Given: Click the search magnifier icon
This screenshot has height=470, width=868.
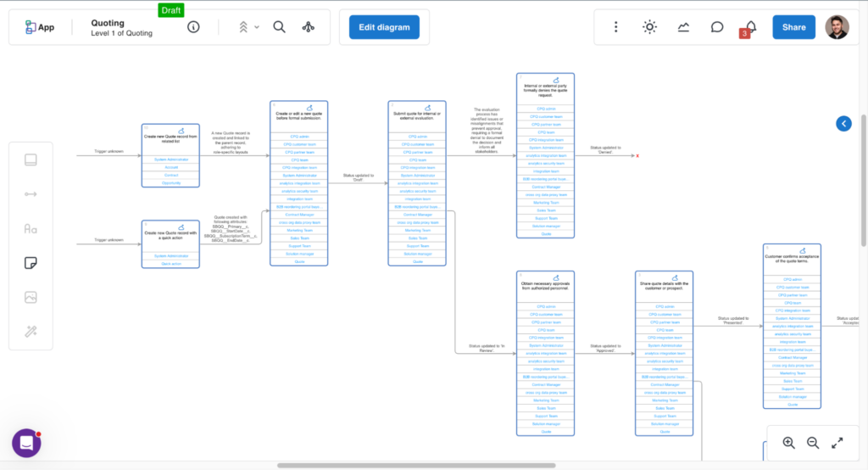Looking at the screenshot, I should tap(279, 27).
